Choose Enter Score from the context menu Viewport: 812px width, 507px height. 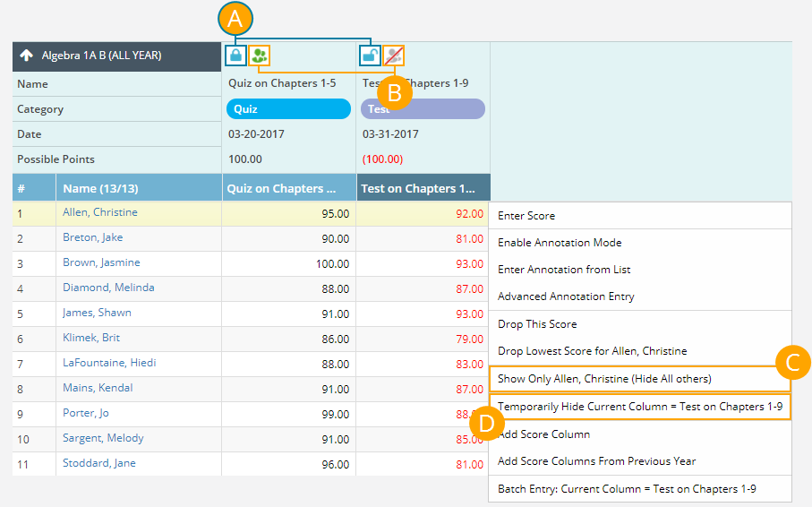(640, 216)
